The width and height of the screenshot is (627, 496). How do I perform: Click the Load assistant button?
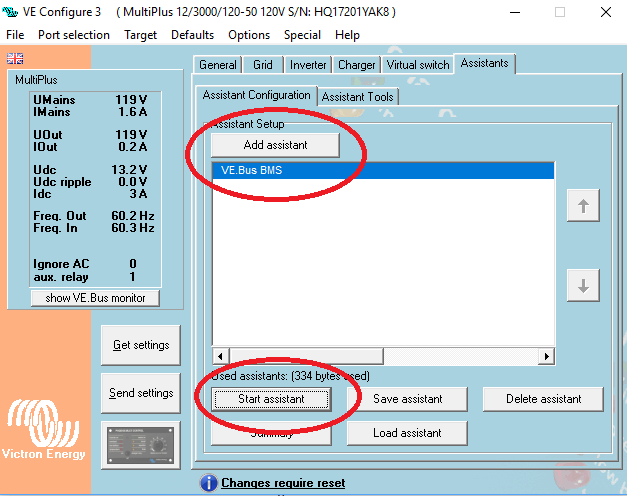(x=407, y=433)
